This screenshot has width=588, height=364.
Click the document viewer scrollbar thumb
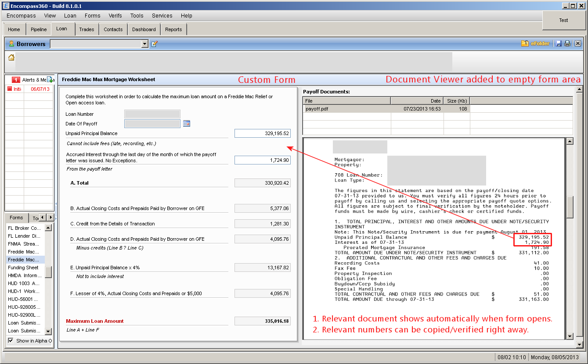point(570,207)
